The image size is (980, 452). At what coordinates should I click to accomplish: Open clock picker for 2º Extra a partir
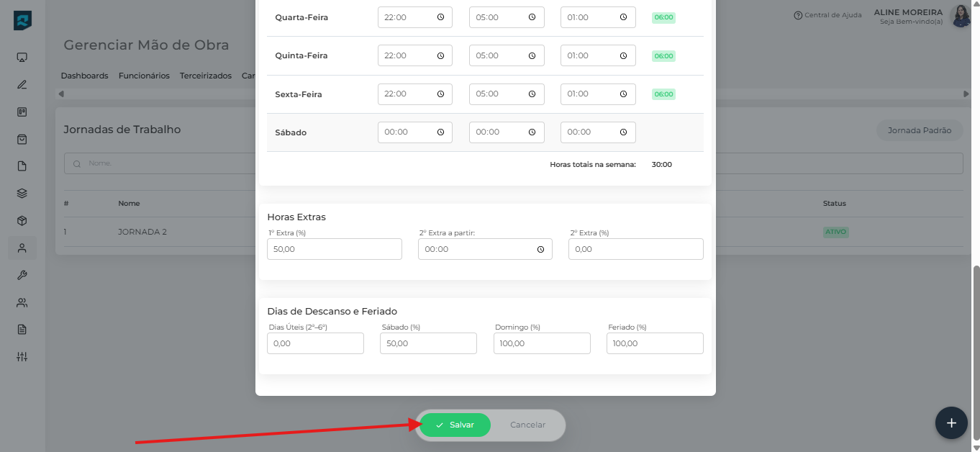[x=540, y=250]
